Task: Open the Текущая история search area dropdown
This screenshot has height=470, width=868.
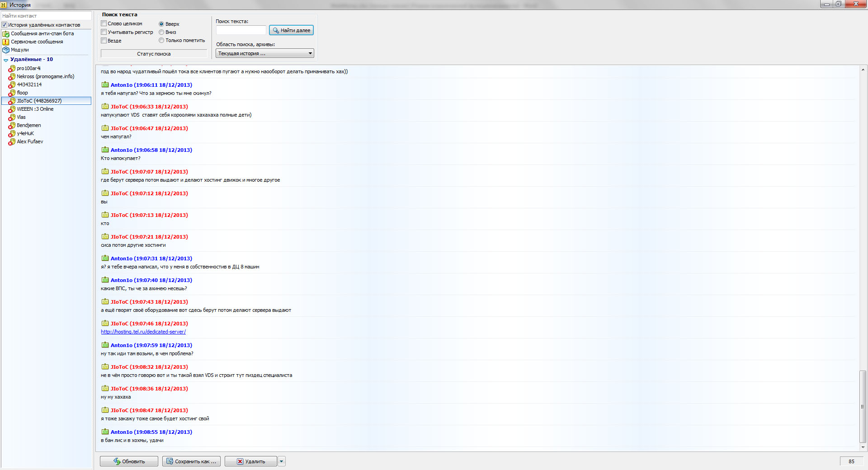Action: point(265,53)
